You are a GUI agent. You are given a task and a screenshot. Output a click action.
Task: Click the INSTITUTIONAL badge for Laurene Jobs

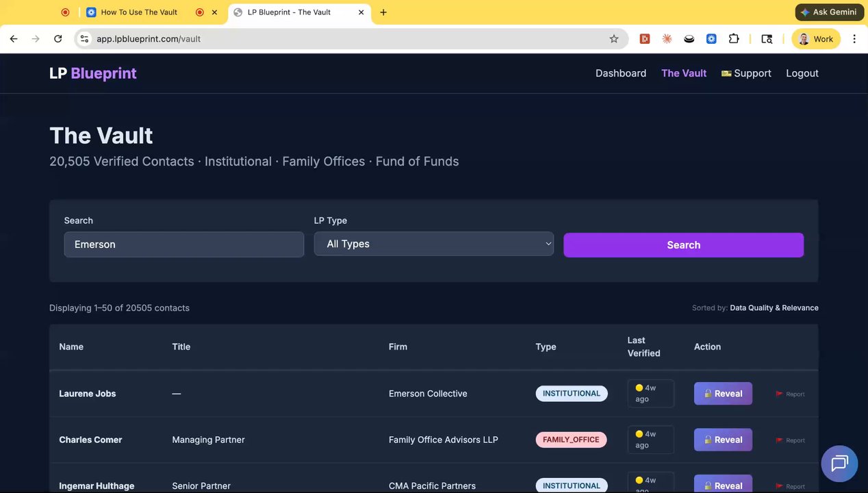(572, 394)
